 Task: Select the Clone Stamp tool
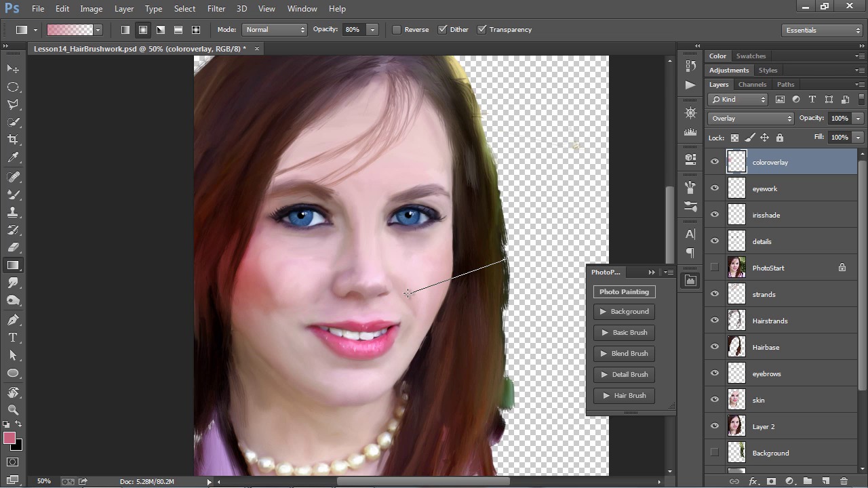click(x=13, y=212)
